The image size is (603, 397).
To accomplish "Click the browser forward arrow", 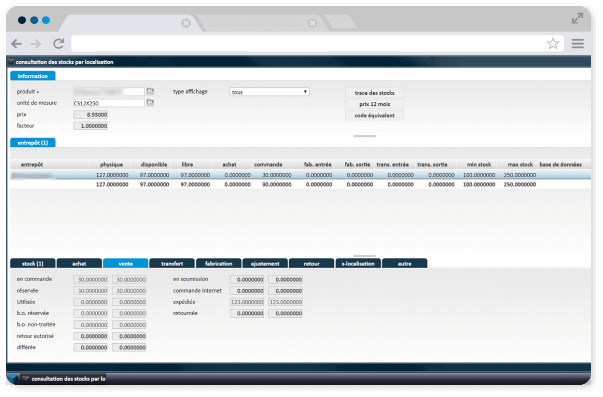I will coord(36,44).
